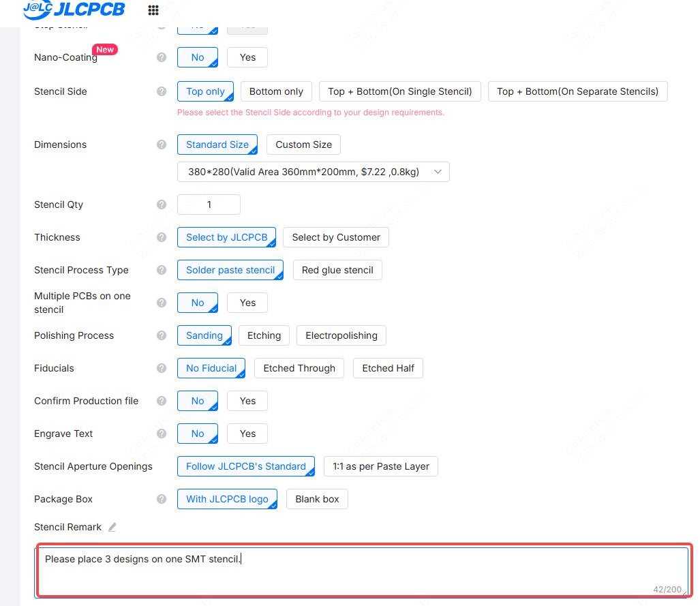
Task: Open the Dimensions help tooltip icon
Action: click(x=162, y=145)
